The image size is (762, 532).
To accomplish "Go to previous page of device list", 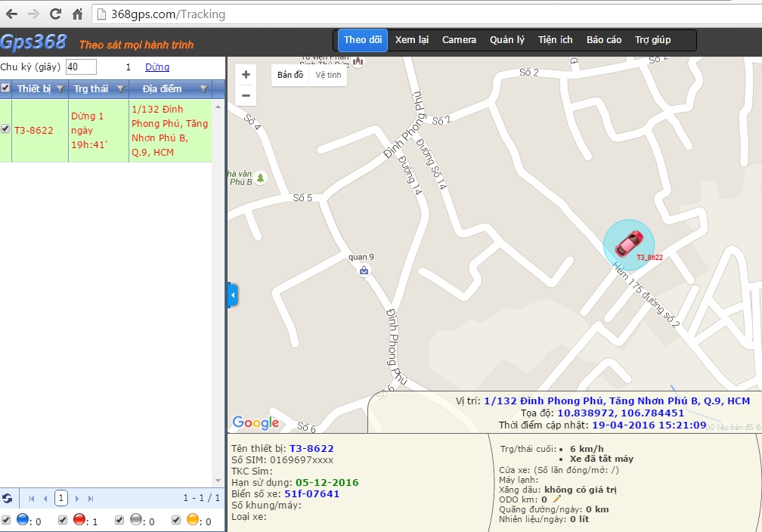I will [x=45, y=499].
